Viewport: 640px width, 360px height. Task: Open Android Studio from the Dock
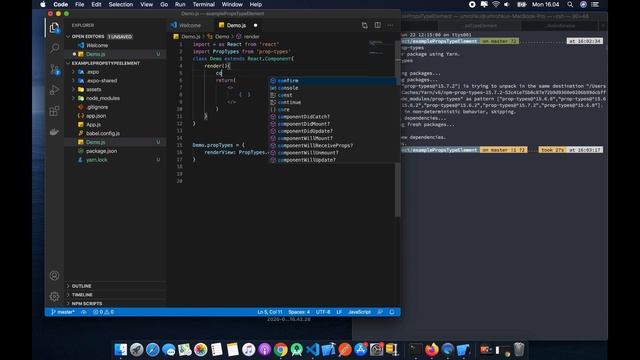pyautogui.click(x=297, y=350)
